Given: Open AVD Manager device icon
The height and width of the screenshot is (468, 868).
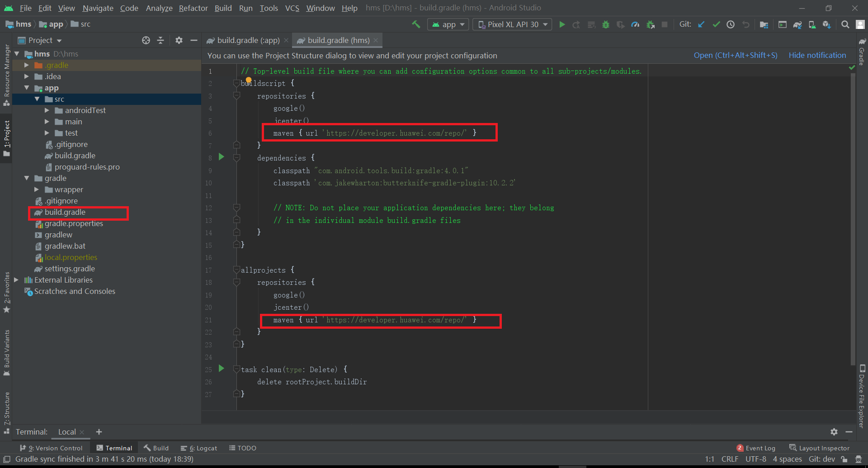Looking at the screenshot, I should 812,24.
